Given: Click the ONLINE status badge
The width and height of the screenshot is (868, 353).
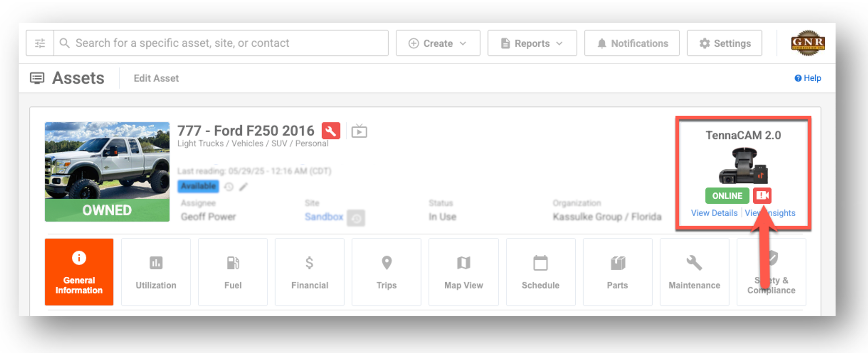Looking at the screenshot, I should (727, 196).
